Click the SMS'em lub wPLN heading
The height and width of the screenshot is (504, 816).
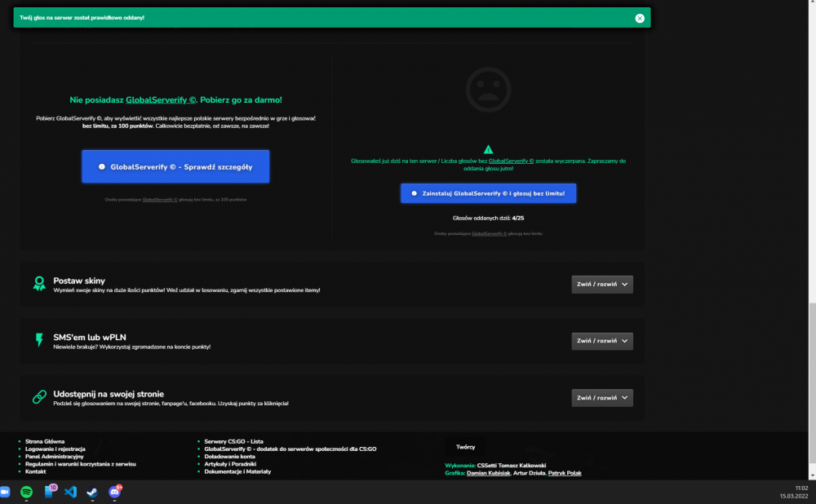coord(90,338)
